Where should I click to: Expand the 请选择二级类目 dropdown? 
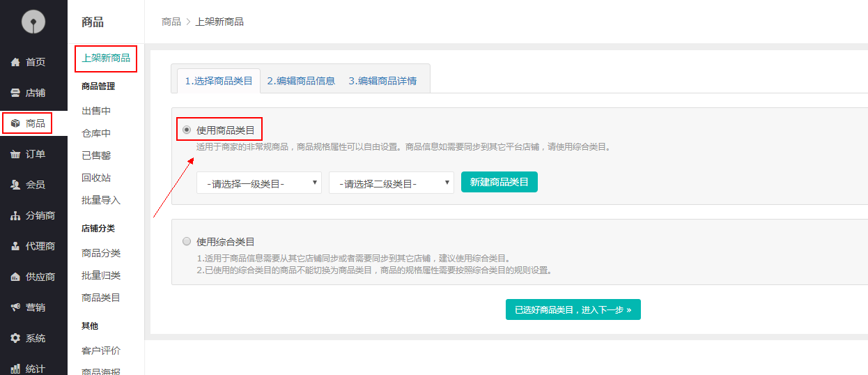391,183
